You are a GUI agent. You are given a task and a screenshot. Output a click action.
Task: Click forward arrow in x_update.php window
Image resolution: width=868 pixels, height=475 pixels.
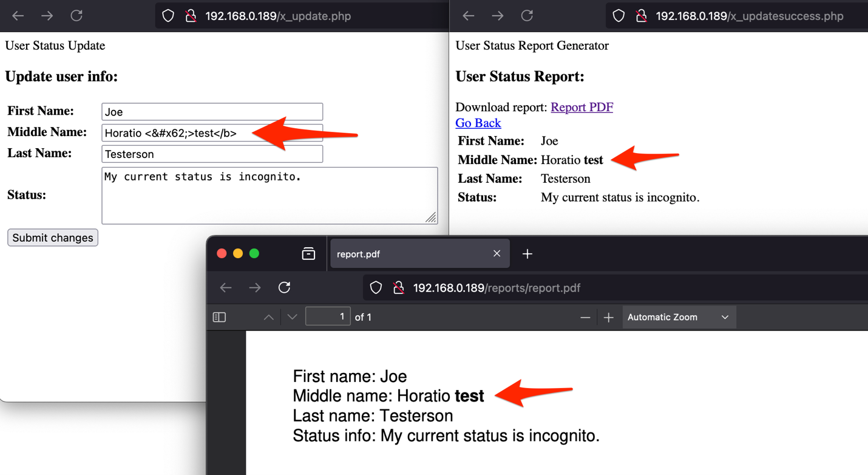[47, 16]
